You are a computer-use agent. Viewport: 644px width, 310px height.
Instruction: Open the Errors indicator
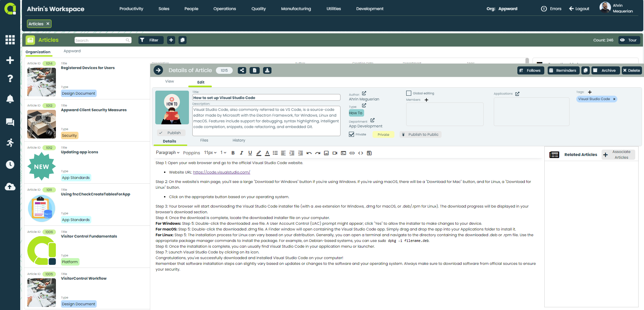click(x=551, y=9)
